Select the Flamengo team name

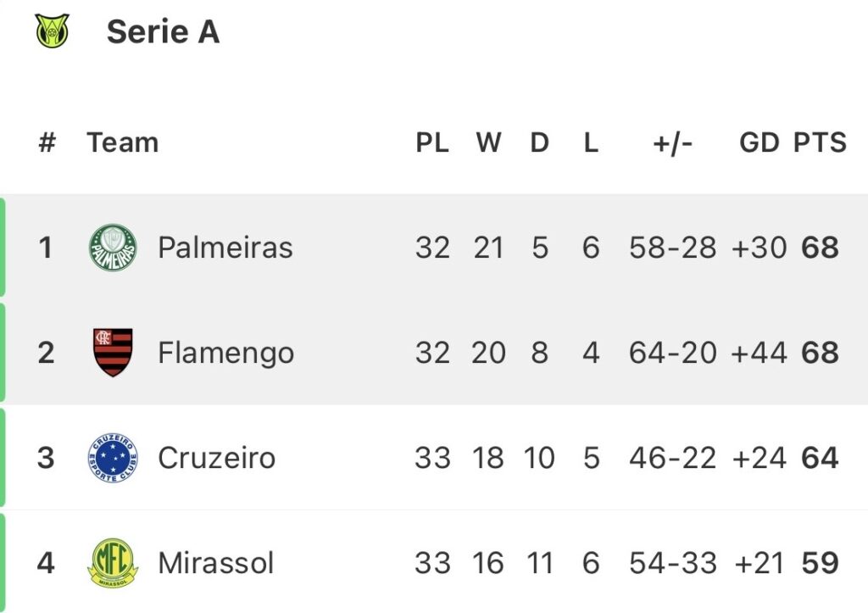point(225,353)
